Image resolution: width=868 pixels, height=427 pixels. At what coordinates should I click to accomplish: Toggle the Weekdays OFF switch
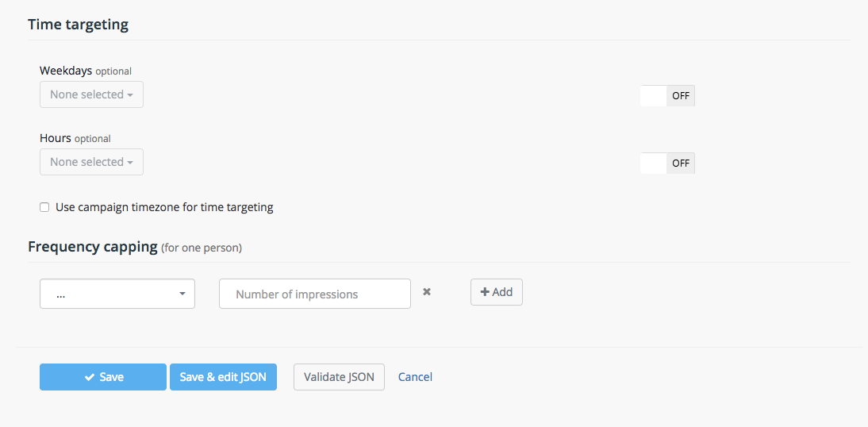[x=667, y=96]
